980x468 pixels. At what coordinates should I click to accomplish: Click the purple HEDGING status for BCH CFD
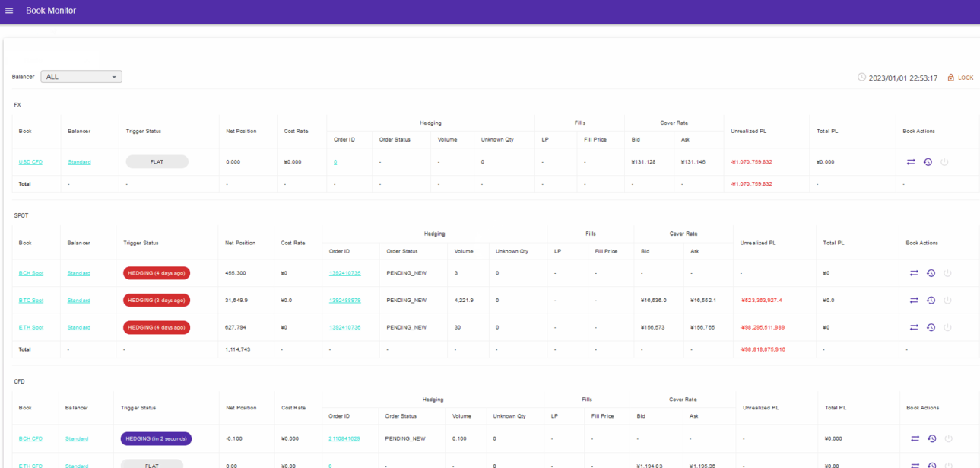tap(156, 439)
